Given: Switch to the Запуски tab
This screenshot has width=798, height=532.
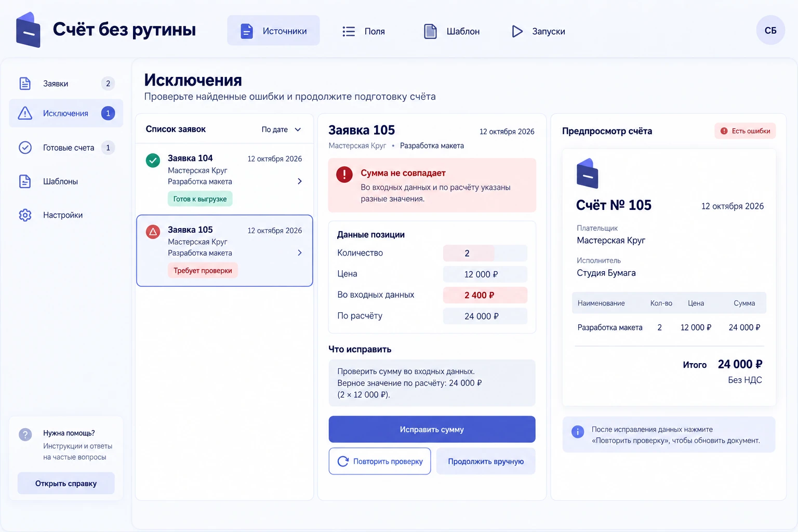Looking at the screenshot, I should point(538,31).
